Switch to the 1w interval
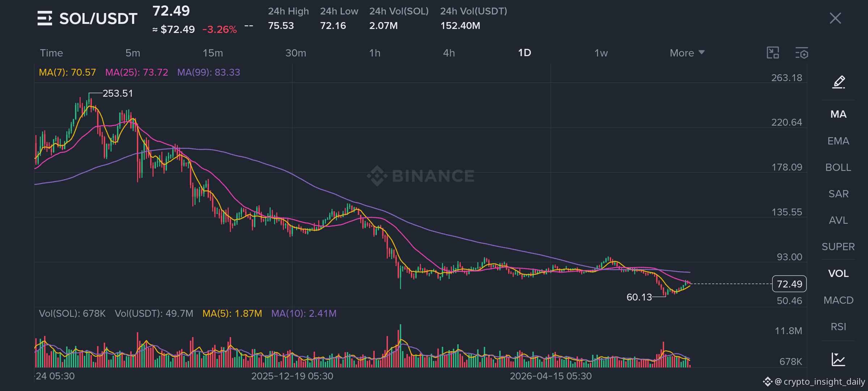The image size is (868, 391). 601,53
